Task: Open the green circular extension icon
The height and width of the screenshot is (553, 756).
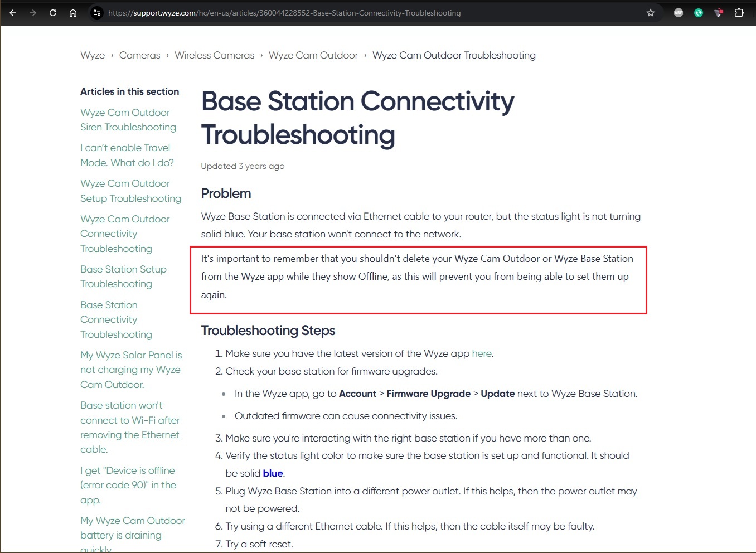Action: pos(699,13)
